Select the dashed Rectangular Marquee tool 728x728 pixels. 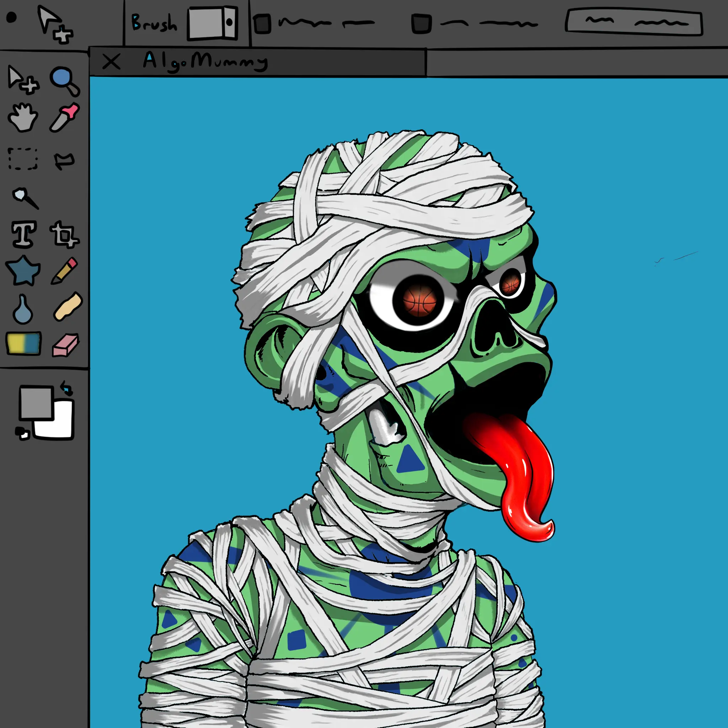23,159
